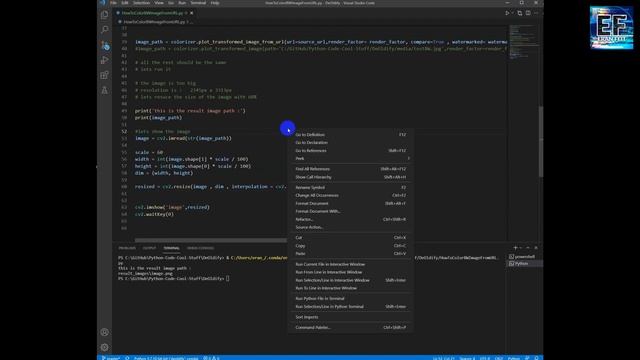
Task: Open the Selection menu
Action: [x=141, y=3]
